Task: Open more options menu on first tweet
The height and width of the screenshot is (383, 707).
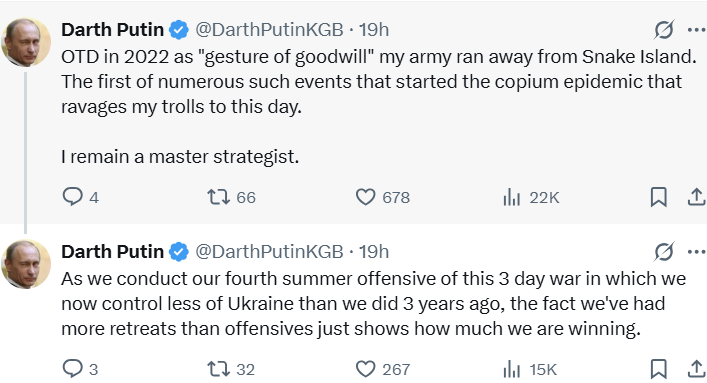Action: (696, 30)
